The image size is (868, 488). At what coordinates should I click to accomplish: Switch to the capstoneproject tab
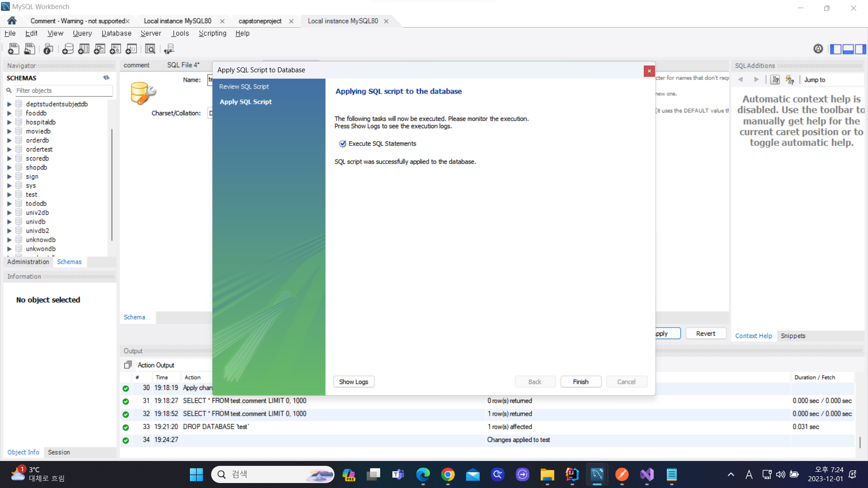260,21
